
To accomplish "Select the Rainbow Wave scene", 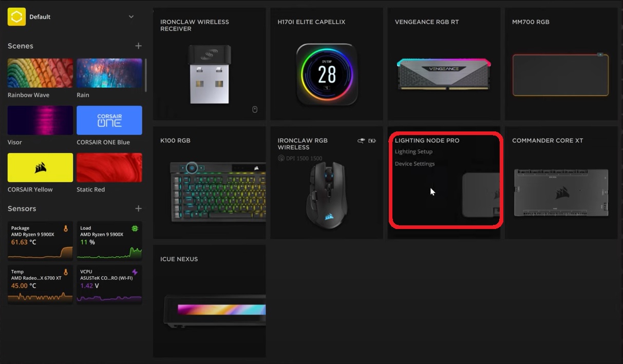I will point(40,72).
